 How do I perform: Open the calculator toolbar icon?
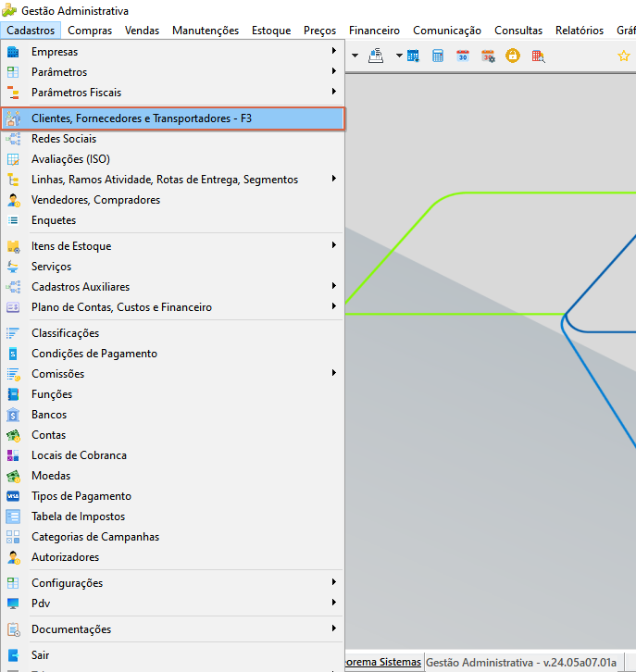(438, 56)
